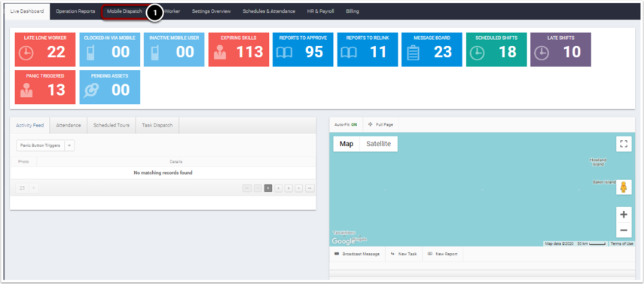This screenshot has height=284, width=644.
Task: Open the Pending Assets tile
Action: (110, 87)
